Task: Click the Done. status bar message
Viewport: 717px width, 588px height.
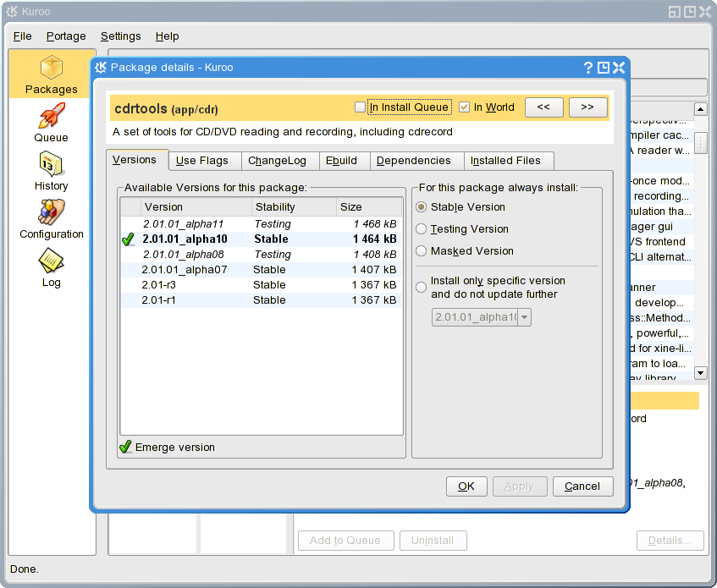Action: [x=25, y=569]
